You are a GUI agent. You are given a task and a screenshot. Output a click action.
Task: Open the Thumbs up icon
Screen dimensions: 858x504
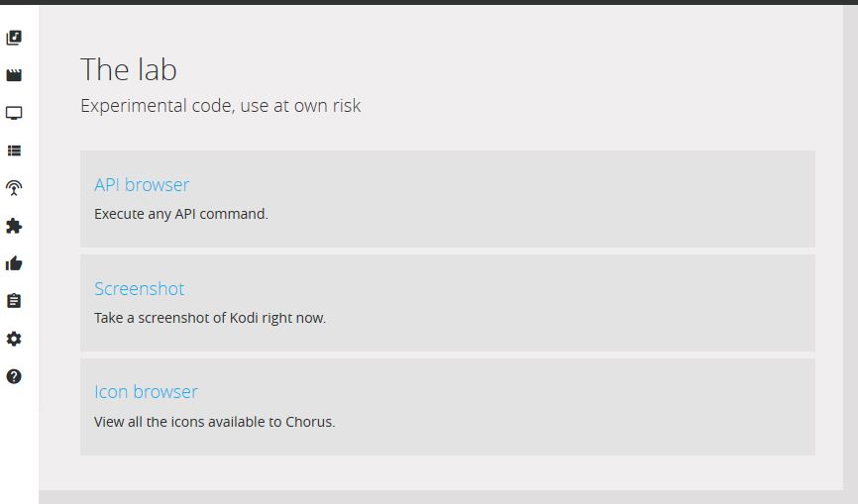pyautogui.click(x=14, y=263)
